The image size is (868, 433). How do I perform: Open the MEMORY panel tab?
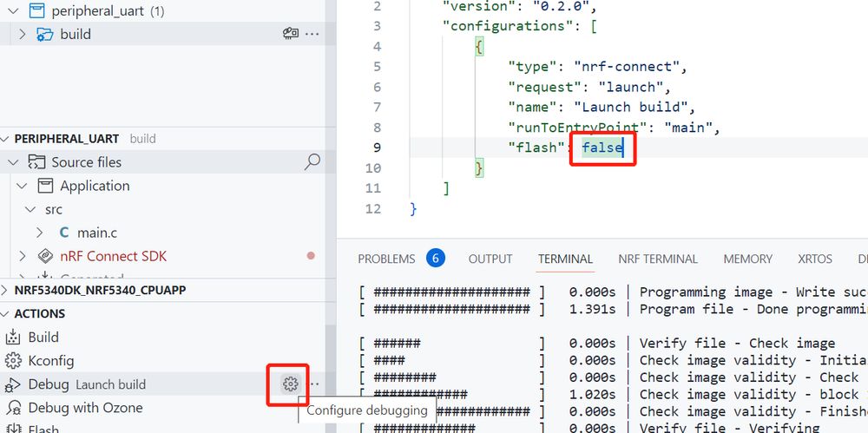[x=747, y=259]
